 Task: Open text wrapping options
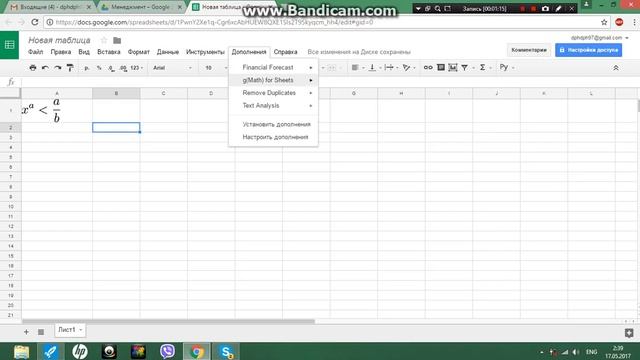(x=391, y=68)
